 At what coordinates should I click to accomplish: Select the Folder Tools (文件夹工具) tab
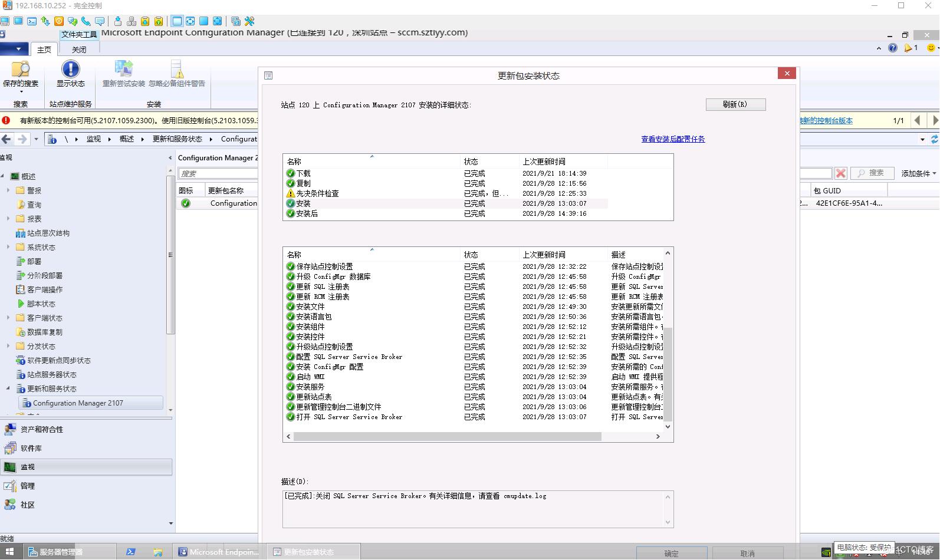click(79, 35)
